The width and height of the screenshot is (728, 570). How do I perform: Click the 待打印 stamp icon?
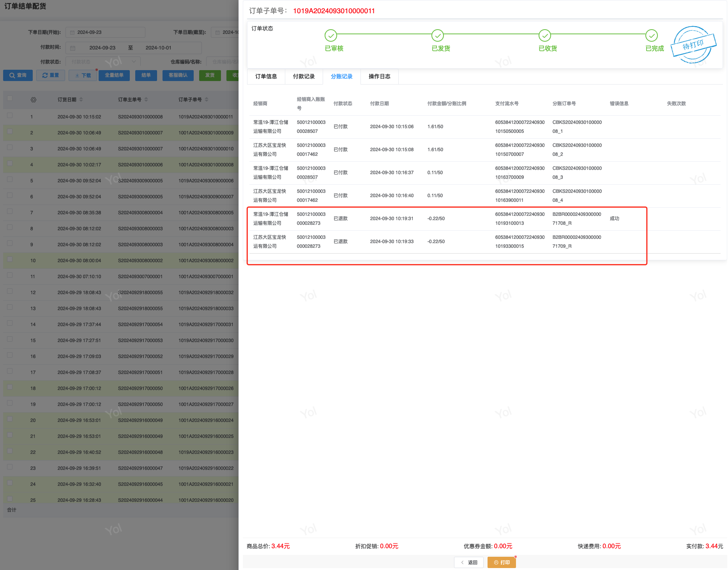tap(693, 45)
